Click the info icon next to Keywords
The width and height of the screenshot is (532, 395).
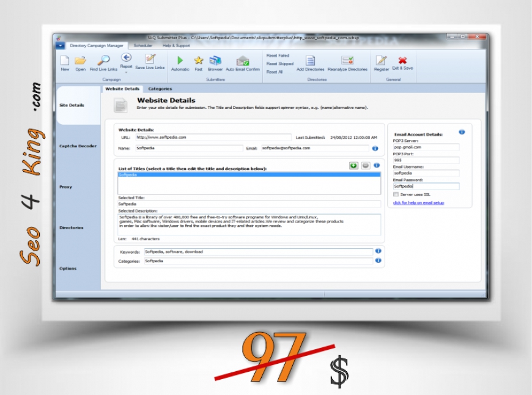[379, 251]
